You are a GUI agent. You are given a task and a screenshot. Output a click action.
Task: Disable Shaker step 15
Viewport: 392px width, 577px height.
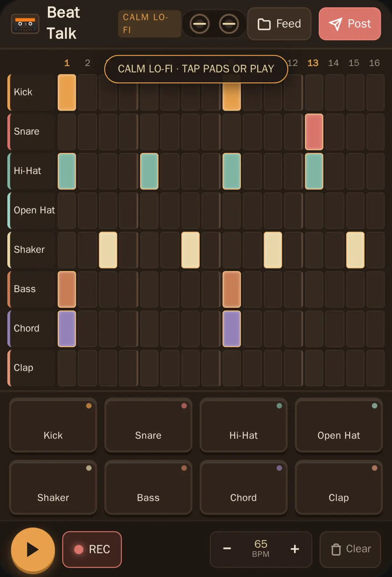pos(355,250)
